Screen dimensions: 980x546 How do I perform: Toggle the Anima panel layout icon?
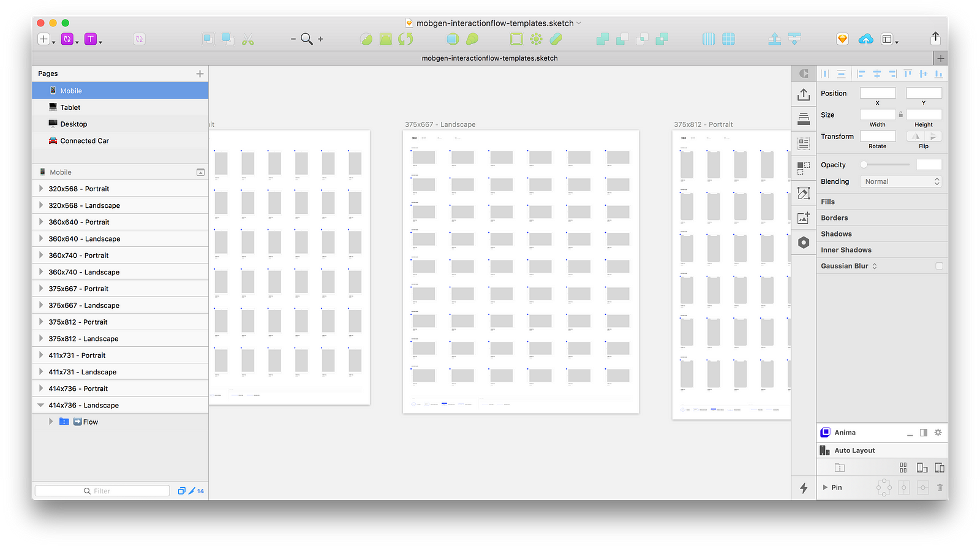(923, 433)
